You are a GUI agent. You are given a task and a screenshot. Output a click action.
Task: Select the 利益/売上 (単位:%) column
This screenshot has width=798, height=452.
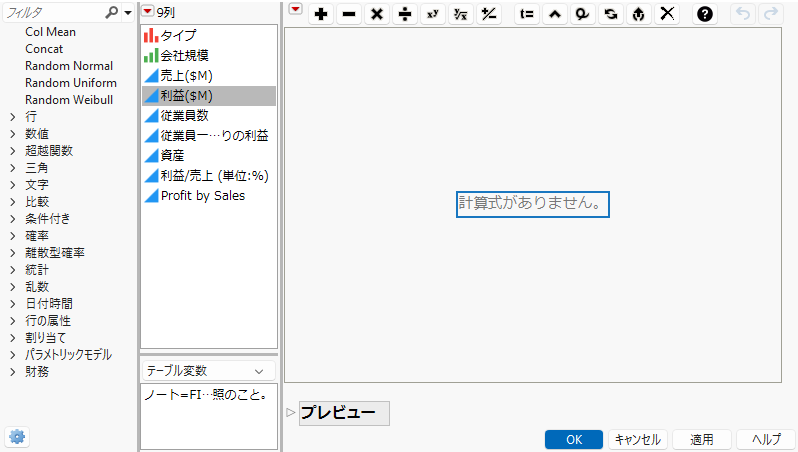click(209, 176)
